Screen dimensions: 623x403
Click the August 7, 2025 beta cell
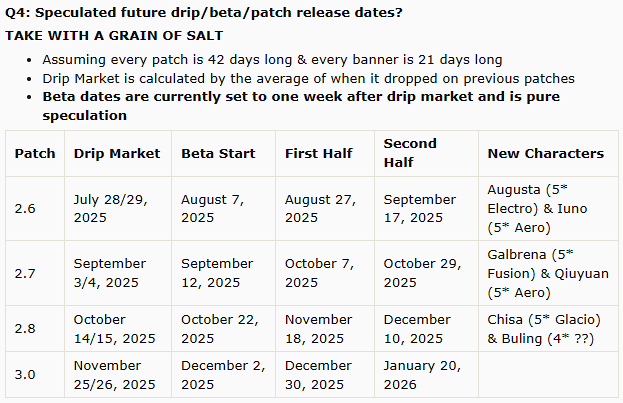[223, 209]
